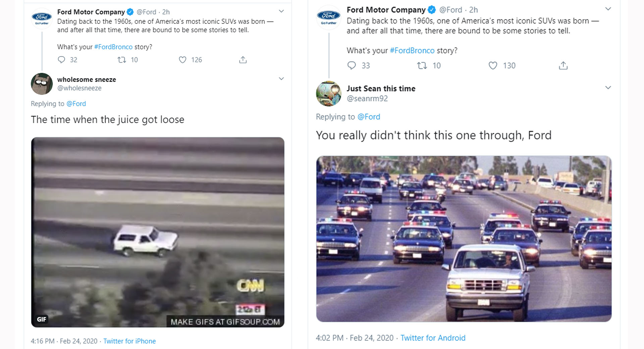
Task: Play the white Bronco CNN GIF
Action: (158, 232)
